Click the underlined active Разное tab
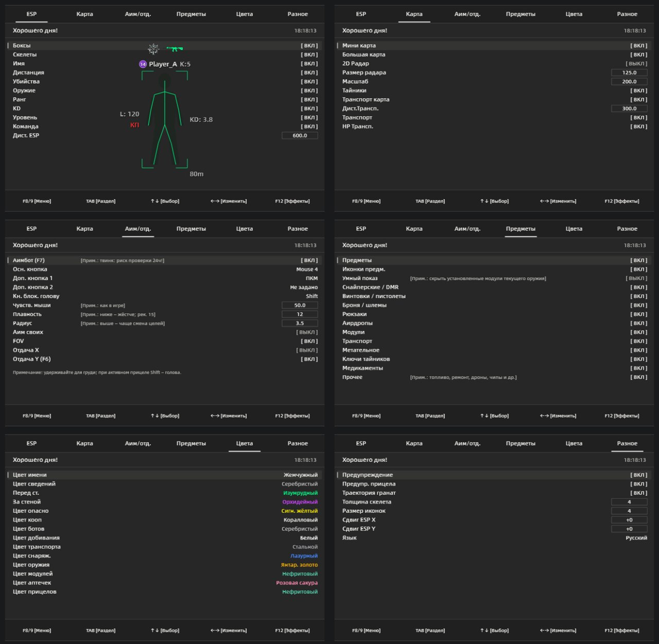 627,444
